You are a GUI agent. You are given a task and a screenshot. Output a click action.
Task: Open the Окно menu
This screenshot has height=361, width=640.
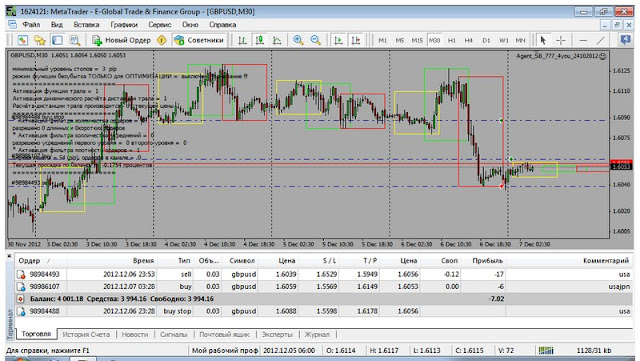click(190, 25)
